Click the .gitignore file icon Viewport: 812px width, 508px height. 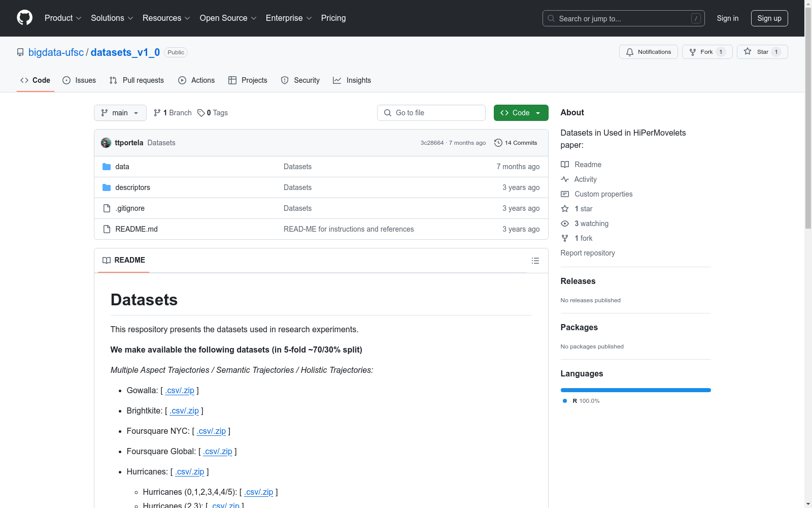(x=107, y=208)
